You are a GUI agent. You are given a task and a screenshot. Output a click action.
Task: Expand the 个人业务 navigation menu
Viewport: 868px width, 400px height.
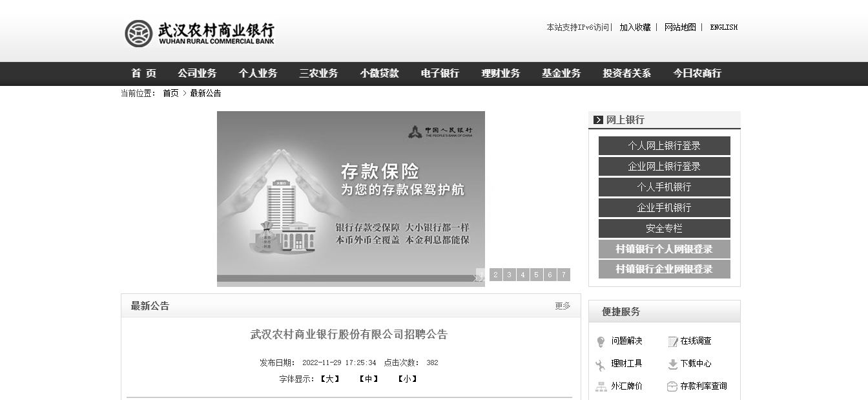click(258, 74)
